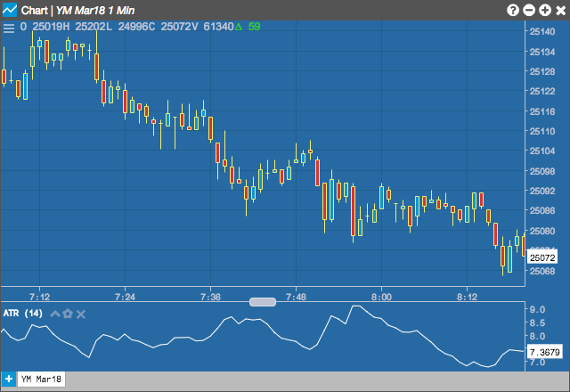Screen dimensions: 570x392
Task: Open the chart hamburger menu
Action: [9, 28]
